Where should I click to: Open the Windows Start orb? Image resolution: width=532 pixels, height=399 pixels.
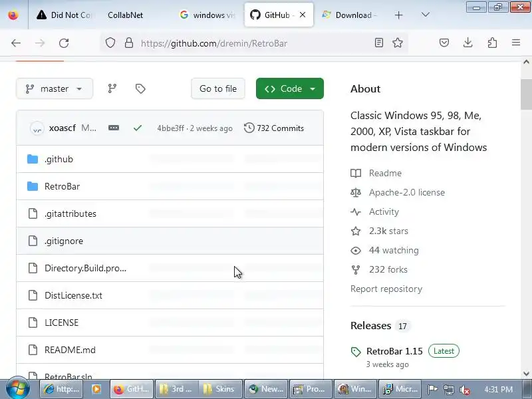17,388
